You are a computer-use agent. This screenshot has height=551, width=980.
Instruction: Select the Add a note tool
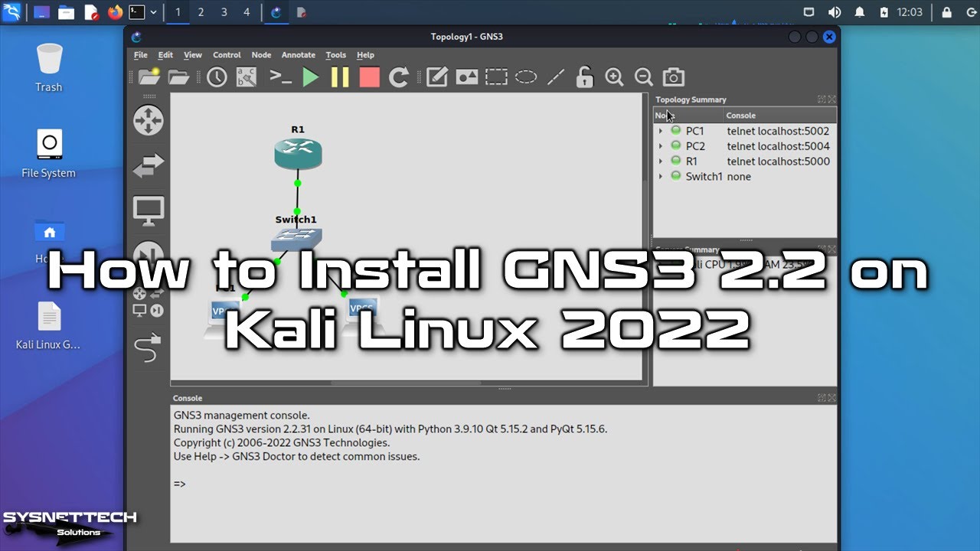click(x=437, y=77)
